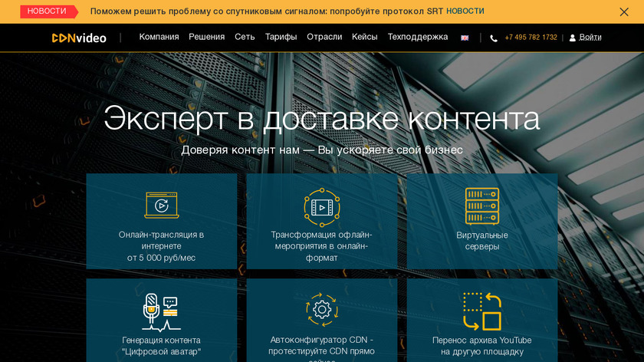644x362 pixels.
Task: Open 'Онлайн-трансляция в интернете' card text
Action: click(161, 246)
